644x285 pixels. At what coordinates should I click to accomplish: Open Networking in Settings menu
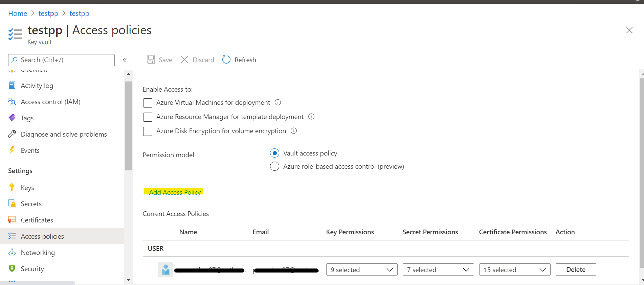[62, 253]
